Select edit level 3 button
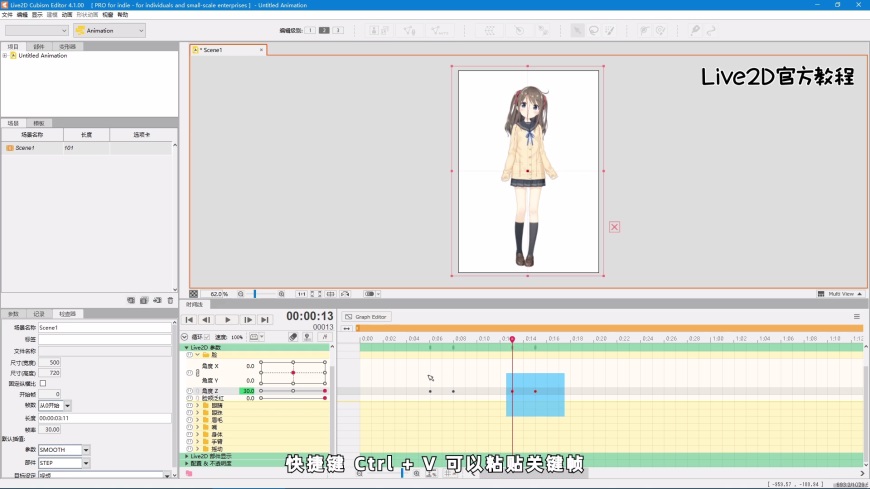 338,30
